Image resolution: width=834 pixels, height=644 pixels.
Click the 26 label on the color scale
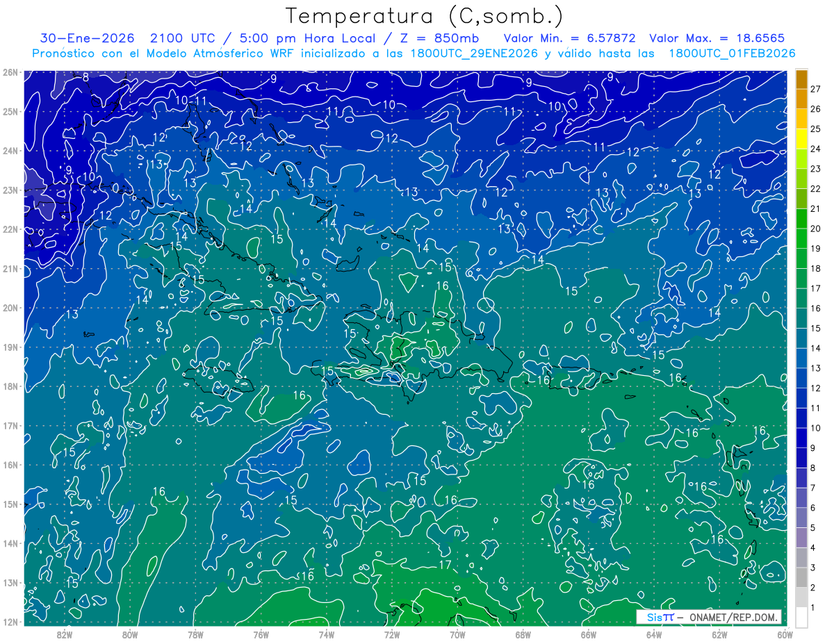pos(815,108)
